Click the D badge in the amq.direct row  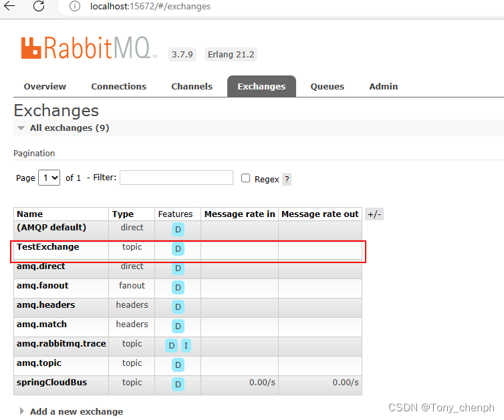click(178, 268)
